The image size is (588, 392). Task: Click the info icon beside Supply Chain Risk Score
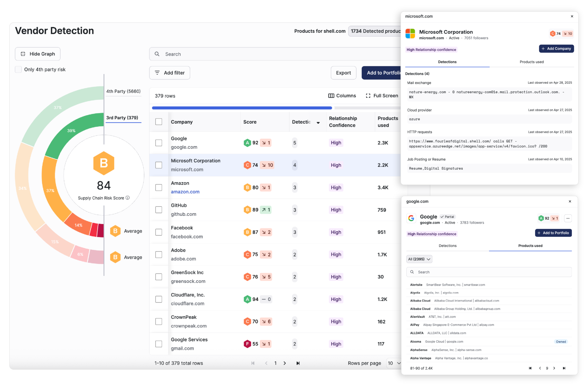(127, 198)
